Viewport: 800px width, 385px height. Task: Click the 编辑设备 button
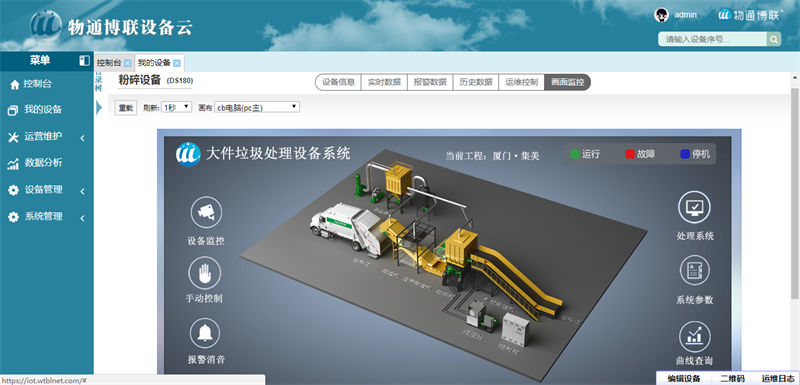(684, 378)
